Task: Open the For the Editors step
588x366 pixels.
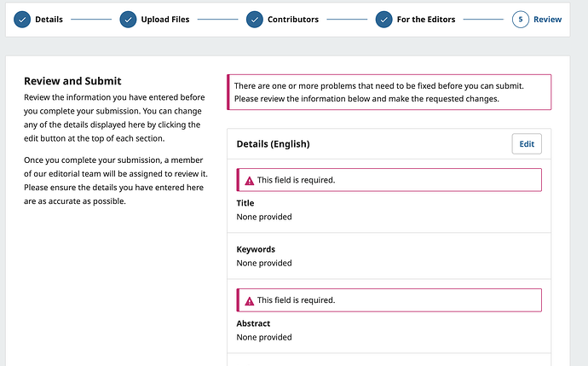Action: (426, 20)
